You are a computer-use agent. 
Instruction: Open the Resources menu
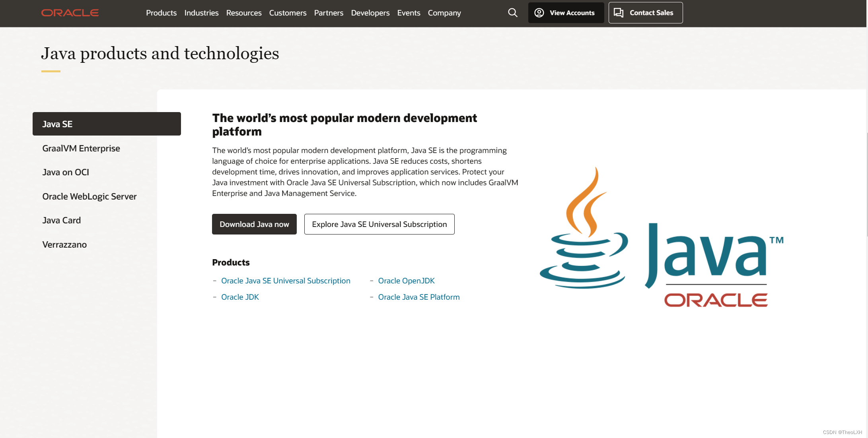click(x=244, y=13)
